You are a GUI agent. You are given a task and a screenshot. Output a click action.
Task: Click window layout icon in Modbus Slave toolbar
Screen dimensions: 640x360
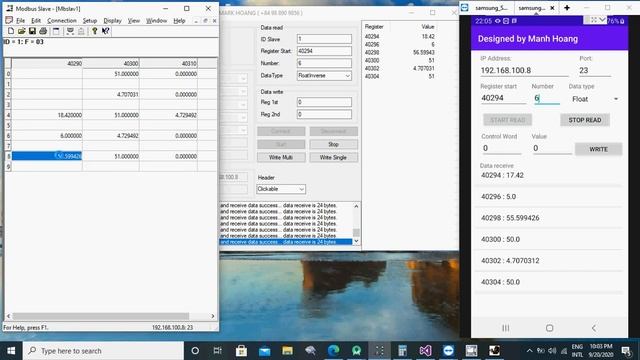[56, 31]
